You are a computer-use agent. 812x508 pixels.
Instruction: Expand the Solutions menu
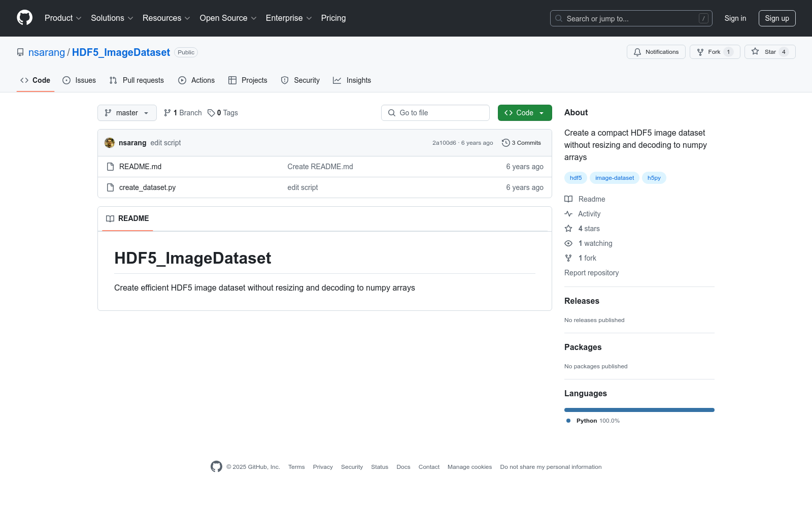tap(112, 18)
